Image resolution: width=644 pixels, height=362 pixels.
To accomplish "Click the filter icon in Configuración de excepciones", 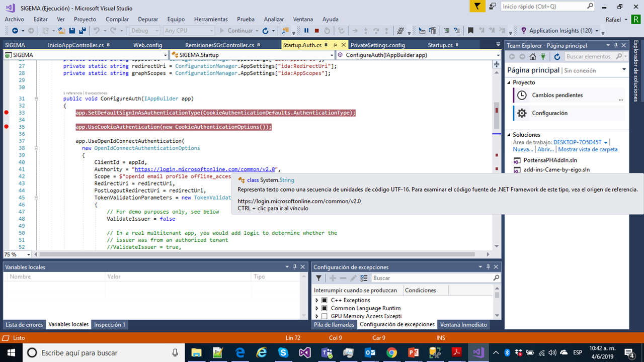I will (x=318, y=278).
